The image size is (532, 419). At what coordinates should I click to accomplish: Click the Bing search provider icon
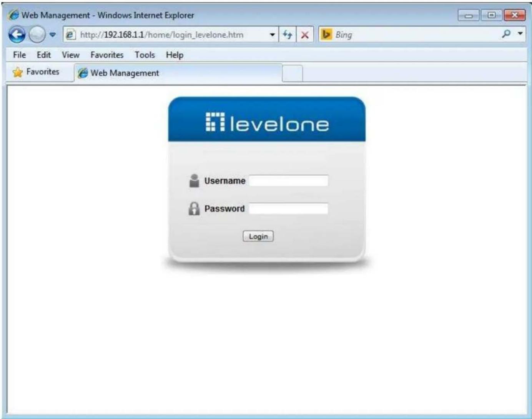(326, 35)
